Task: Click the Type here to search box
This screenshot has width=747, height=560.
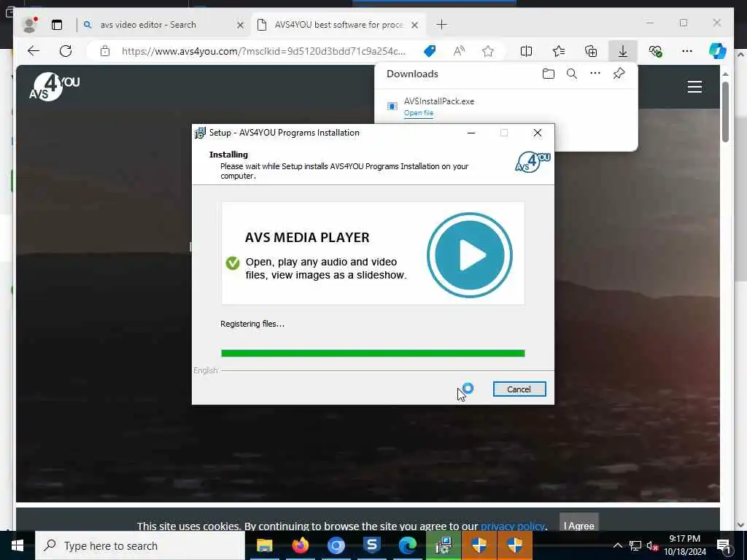Action: (x=140, y=545)
